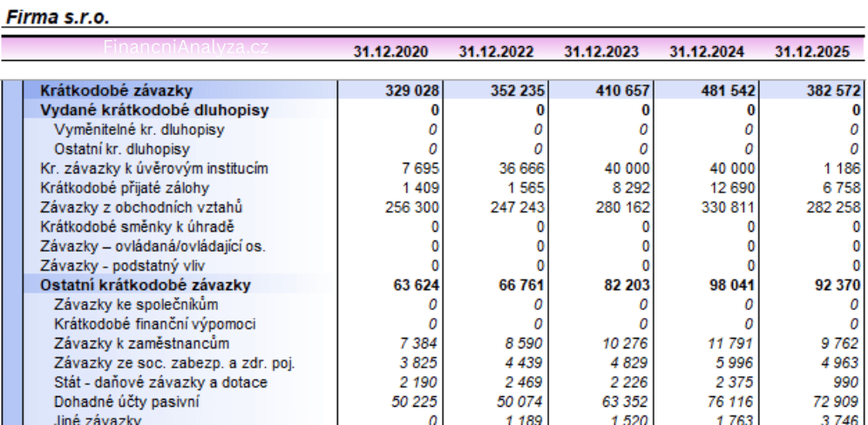This screenshot has height=425, width=868.
Task: Select the Stát - daňové závazky a dotace label
Action: click(153, 381)
